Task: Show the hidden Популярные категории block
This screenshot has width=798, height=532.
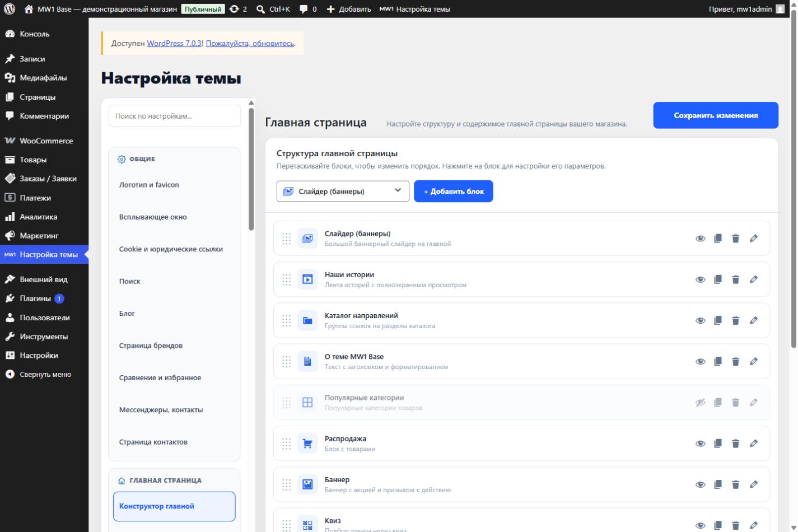Action: point(700,402)
